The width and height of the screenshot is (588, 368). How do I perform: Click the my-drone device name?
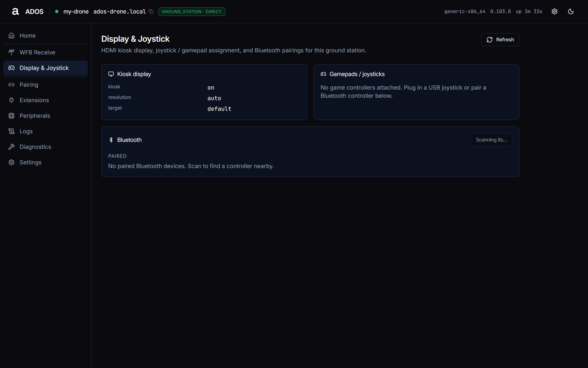76,11
